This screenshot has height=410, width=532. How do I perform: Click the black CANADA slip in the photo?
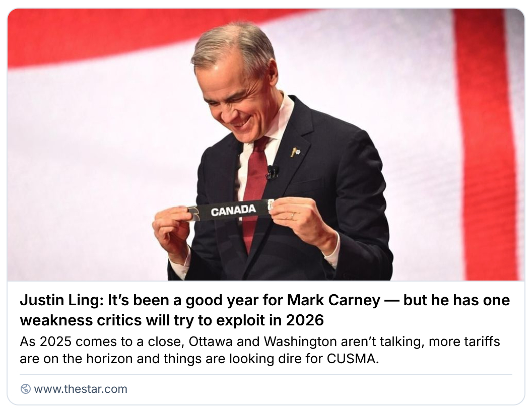click(232, 210)
